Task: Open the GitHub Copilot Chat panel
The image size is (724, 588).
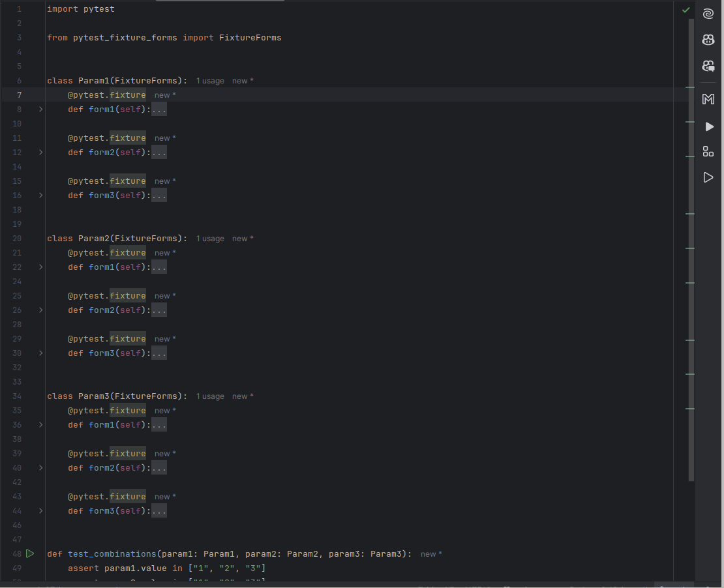Action: click(708, 66)
